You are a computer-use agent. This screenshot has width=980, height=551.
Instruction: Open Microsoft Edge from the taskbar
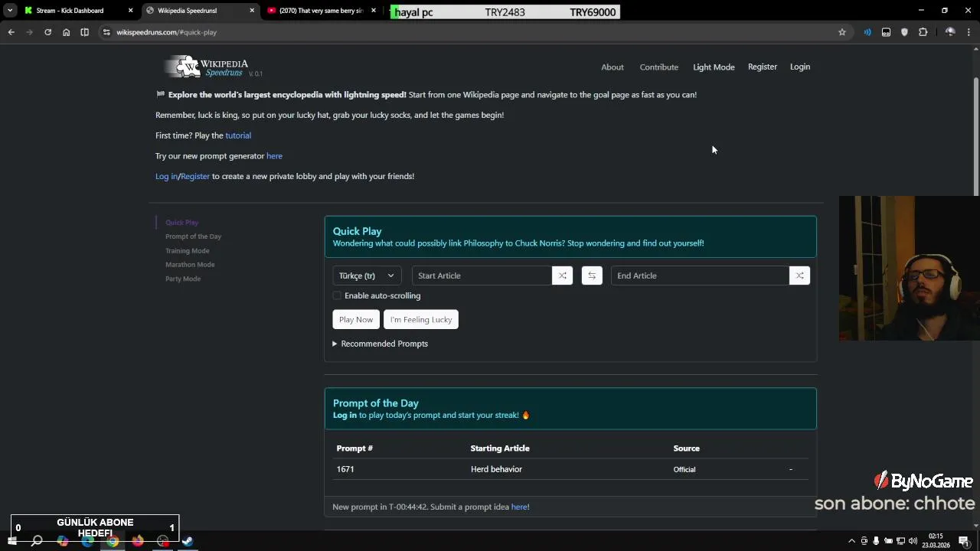[x=87, y=541]
